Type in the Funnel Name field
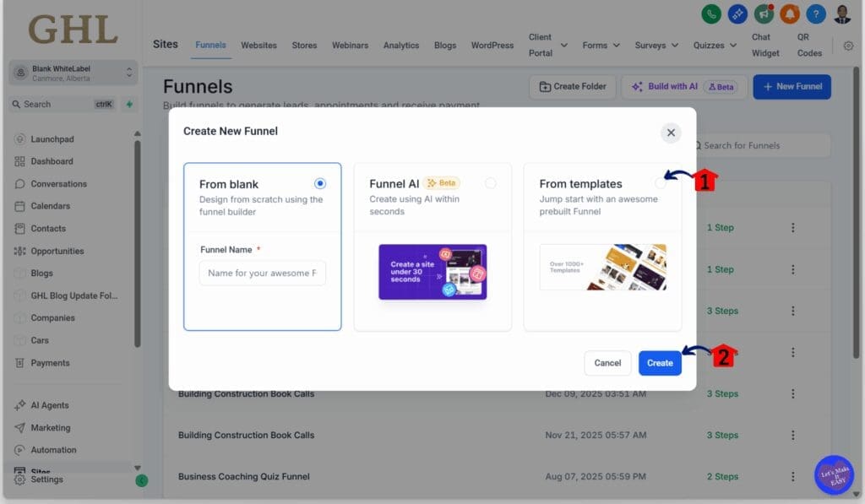The image size is (865, 504). [262, 272]
